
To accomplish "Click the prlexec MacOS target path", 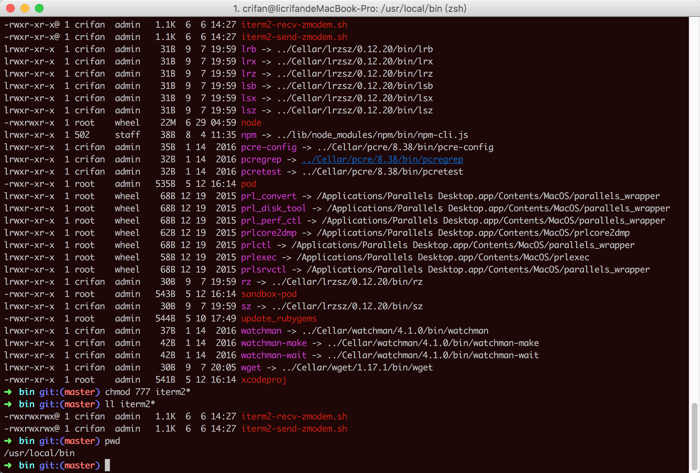I will (x=443, y=257).
